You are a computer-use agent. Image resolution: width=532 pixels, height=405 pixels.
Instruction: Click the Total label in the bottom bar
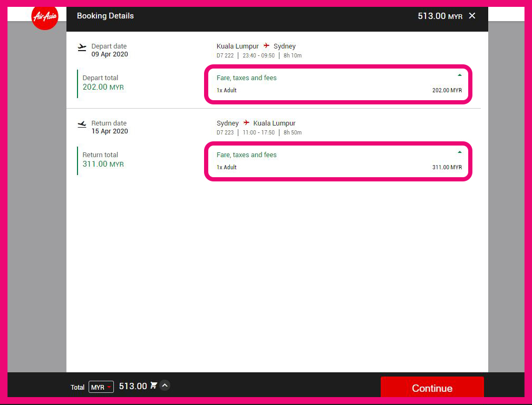pos(78,388)
